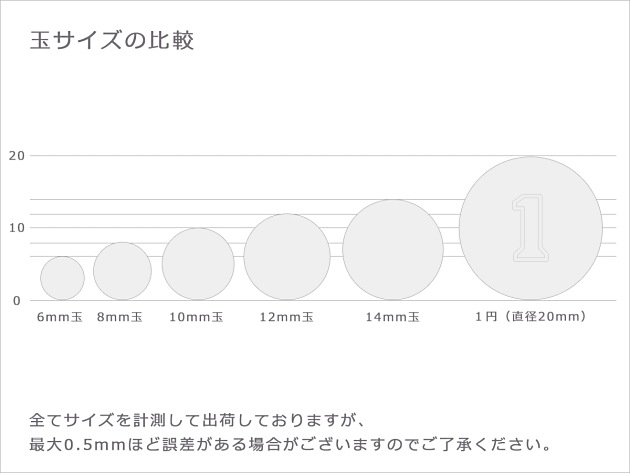
Task: Select the 8mm bead circle
Action: [122, 271]
